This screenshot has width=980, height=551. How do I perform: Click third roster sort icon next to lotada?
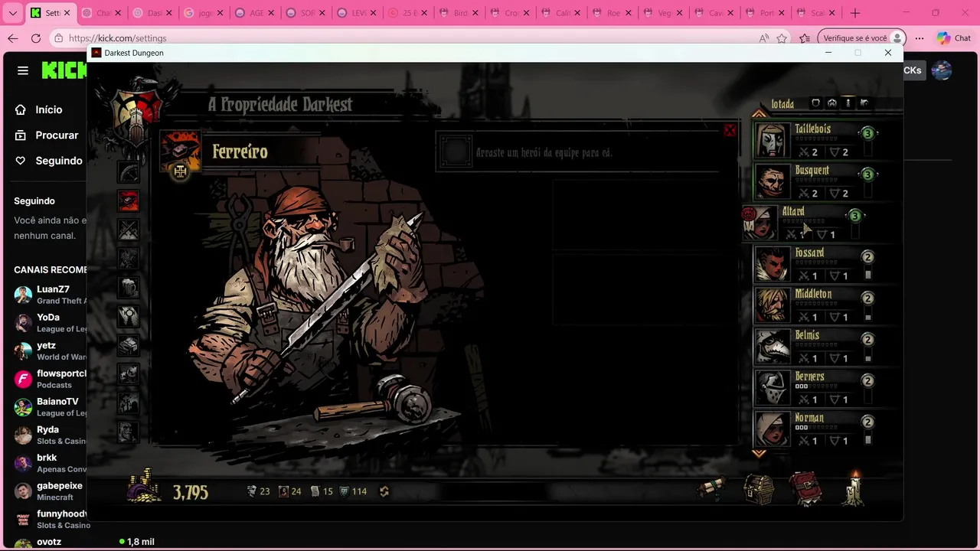(848, 103)
